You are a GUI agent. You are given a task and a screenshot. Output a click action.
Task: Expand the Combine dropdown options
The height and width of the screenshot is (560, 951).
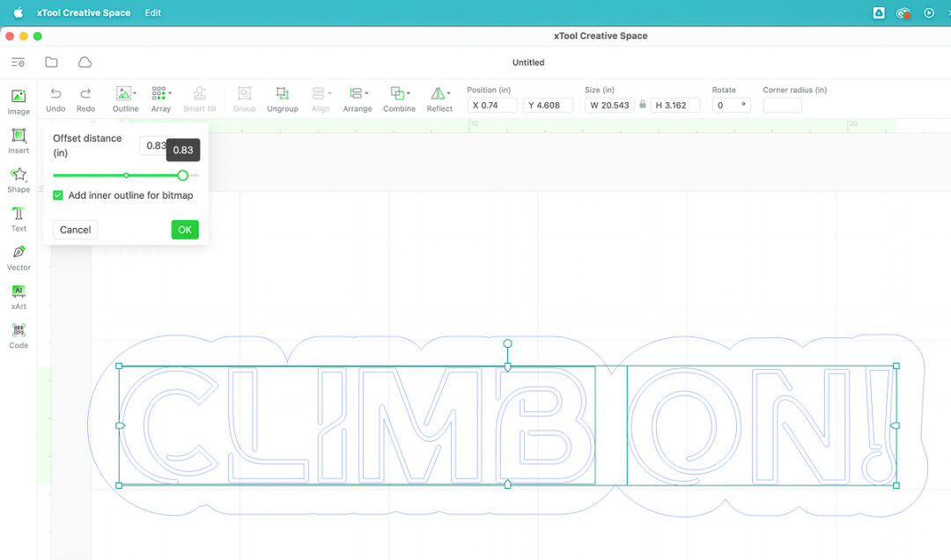[409, 93]
